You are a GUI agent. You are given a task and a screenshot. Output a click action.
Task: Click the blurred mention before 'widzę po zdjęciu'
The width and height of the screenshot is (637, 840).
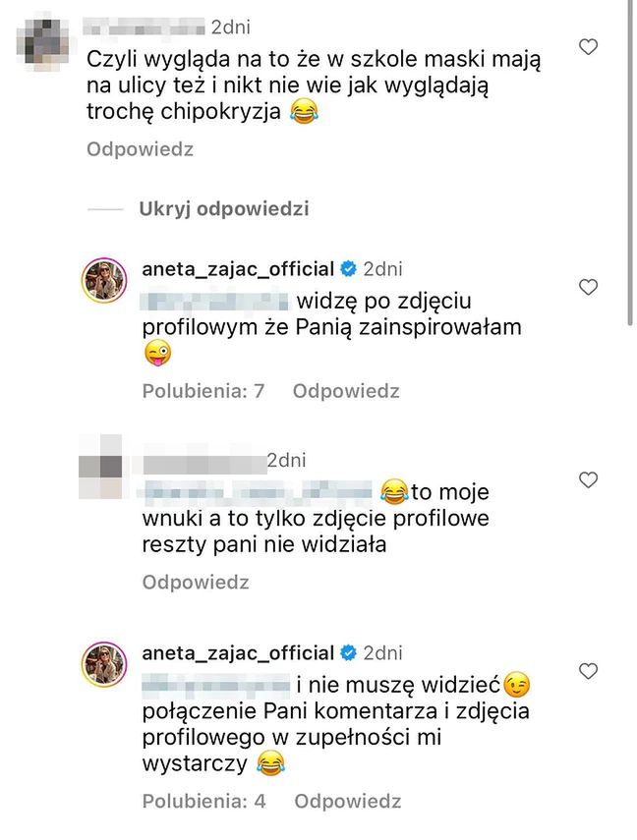coord(214,297)
